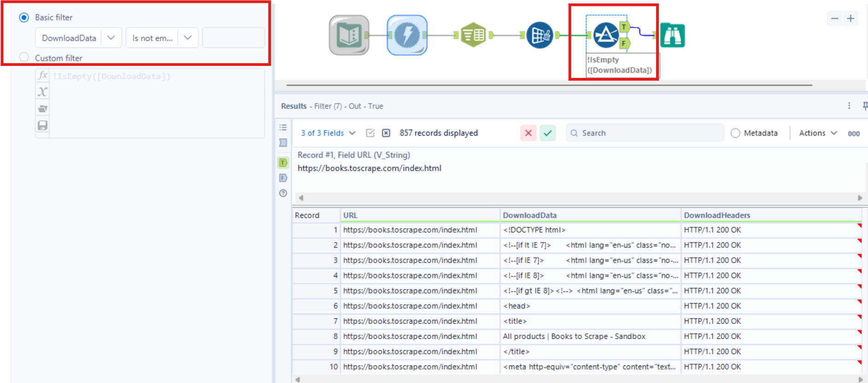Expand the Is not empty operator dropdown

(x=162, y=38)
